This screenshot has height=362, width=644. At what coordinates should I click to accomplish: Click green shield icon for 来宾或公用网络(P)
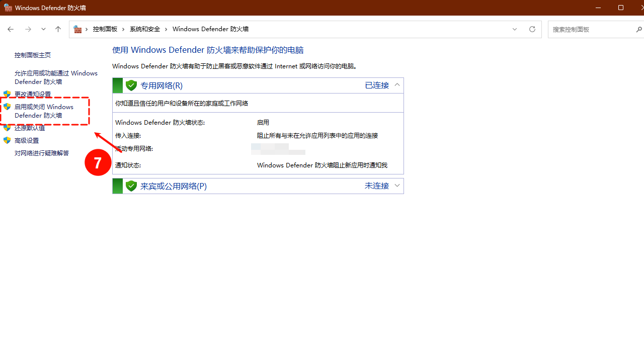point(131,186)
